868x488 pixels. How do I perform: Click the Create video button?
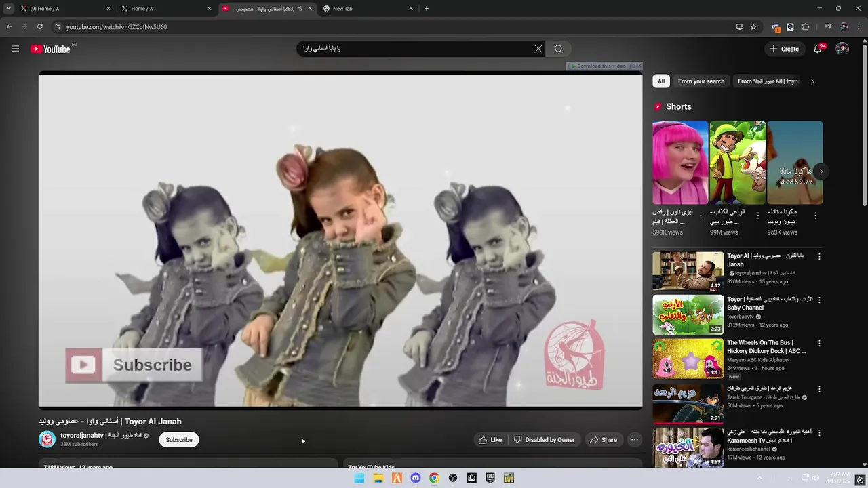click(x=784, y=49)
